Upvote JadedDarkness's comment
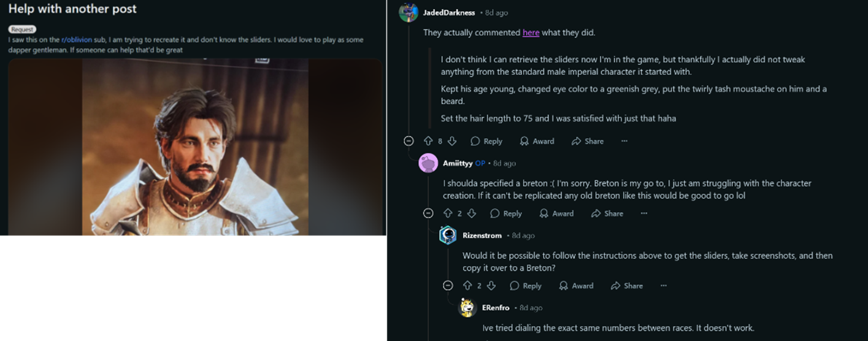868x341 pixels. [x=428, y=141]
